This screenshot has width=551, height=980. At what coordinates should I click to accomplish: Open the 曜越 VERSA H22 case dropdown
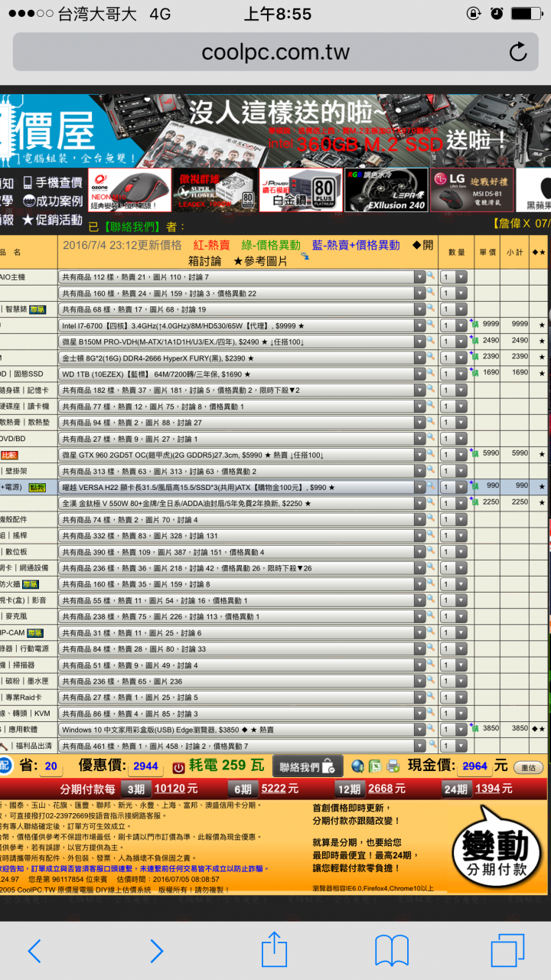pos(242,487)
